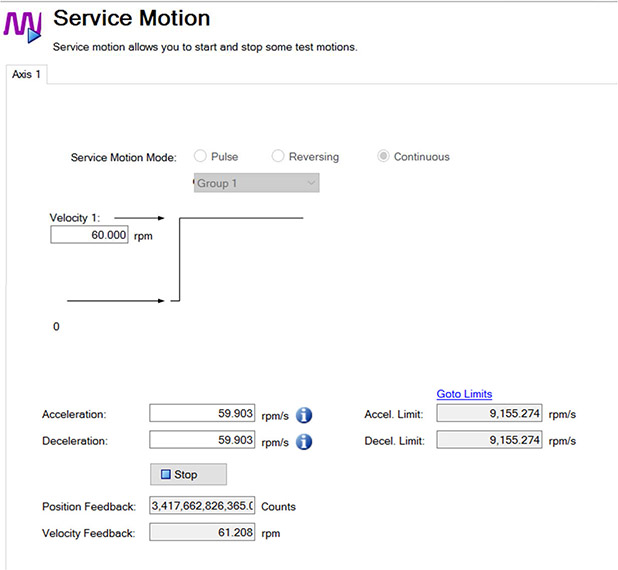Click the 'Decel. Limit:' label

(395, 441)
